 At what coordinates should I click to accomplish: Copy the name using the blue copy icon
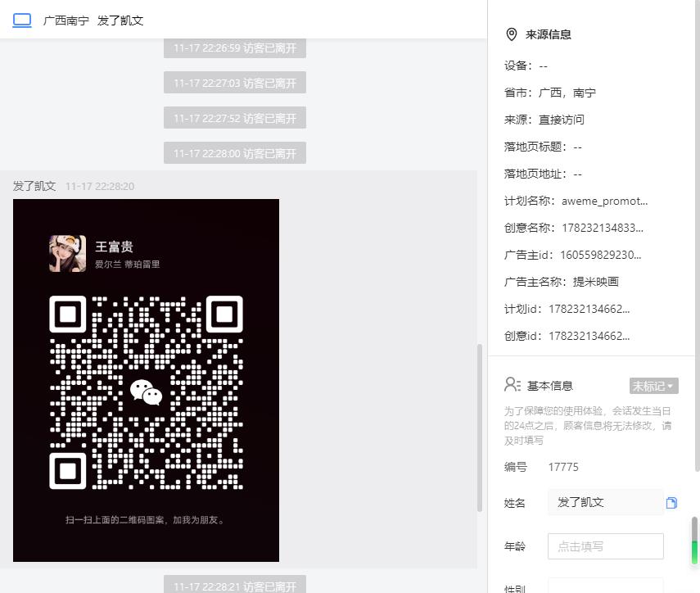(671, 503)
